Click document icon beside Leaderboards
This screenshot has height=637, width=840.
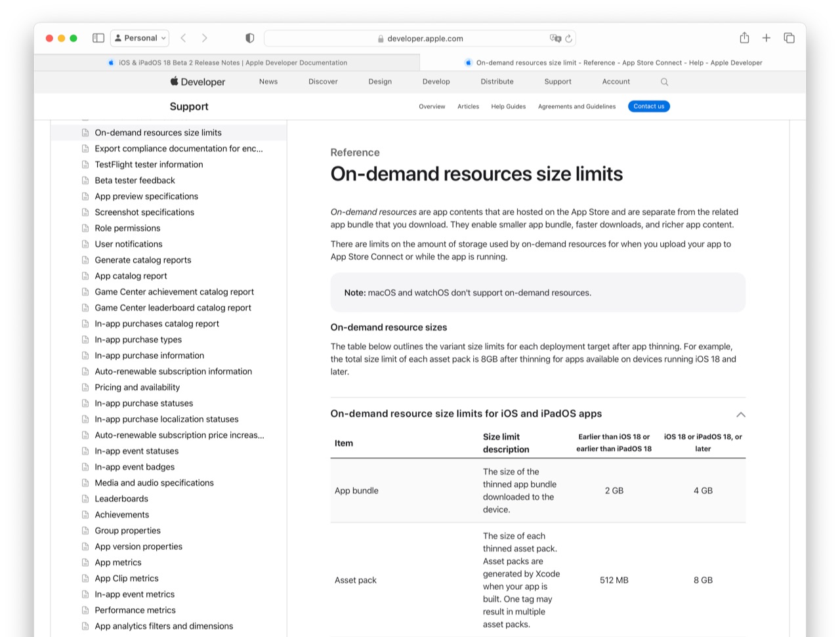85,499
